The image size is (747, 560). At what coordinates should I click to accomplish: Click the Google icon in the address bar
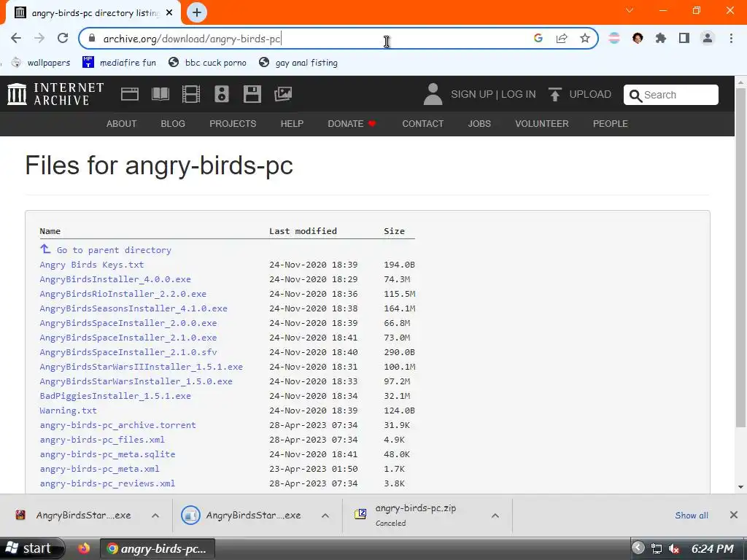point(538,38)
